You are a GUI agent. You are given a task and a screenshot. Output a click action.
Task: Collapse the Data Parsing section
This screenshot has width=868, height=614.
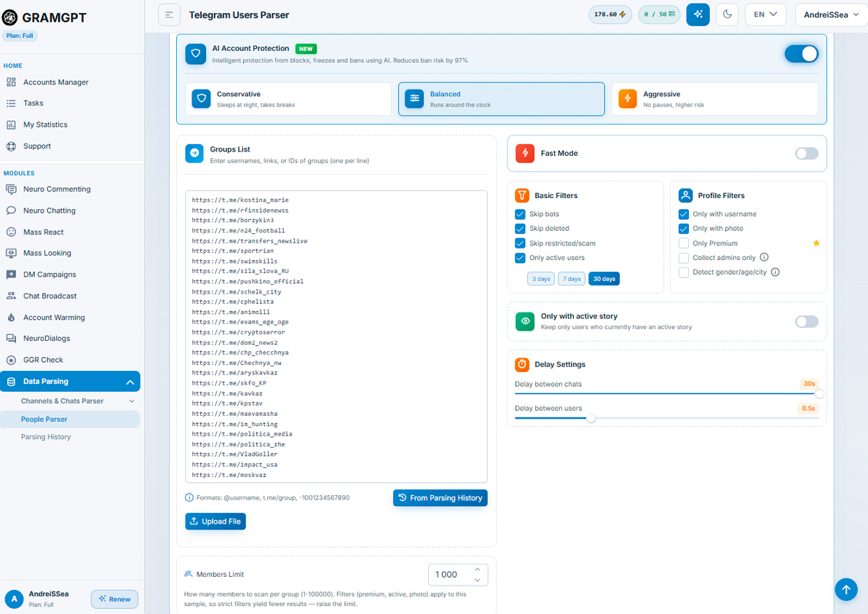pyautogui.click(x=130, y=382)
